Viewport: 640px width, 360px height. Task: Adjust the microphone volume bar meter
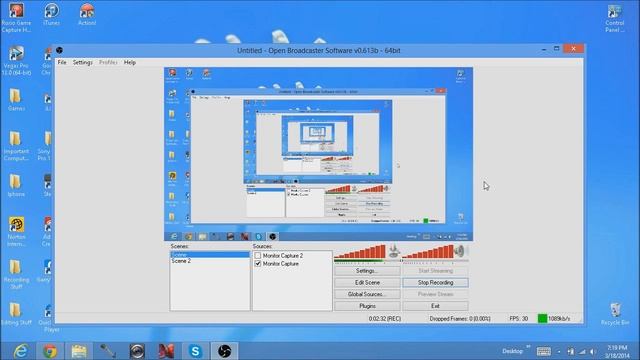click(360, 252)
